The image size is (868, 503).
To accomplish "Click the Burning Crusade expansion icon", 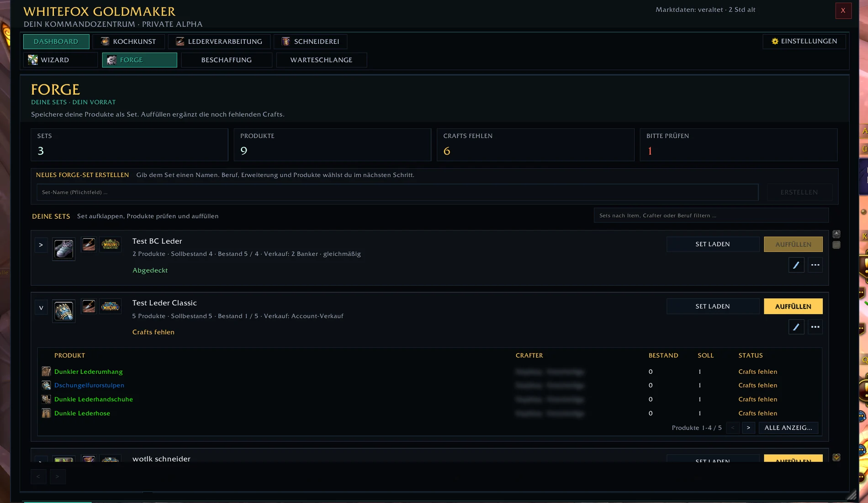I will pos(110,244).
